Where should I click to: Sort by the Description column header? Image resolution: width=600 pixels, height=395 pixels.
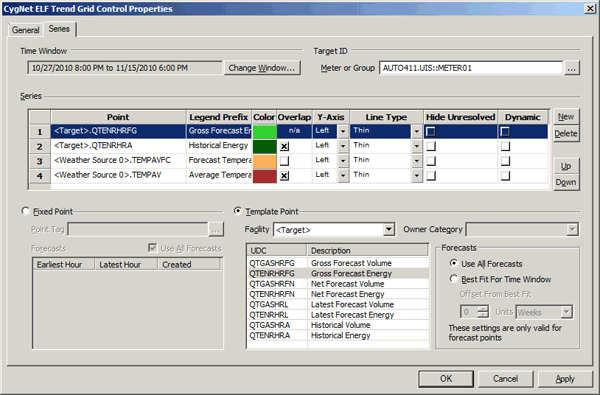[368, 251]
